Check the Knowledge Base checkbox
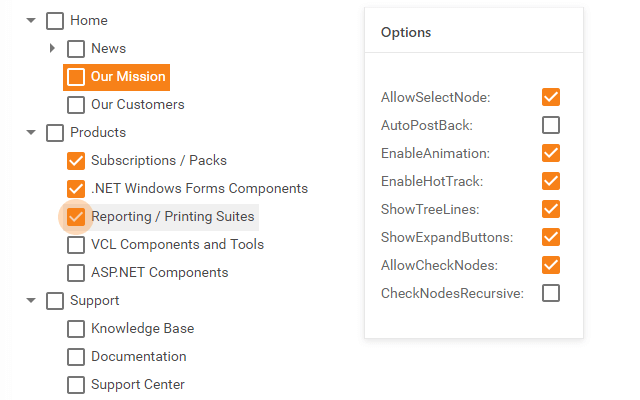 [x=76, y=328]
